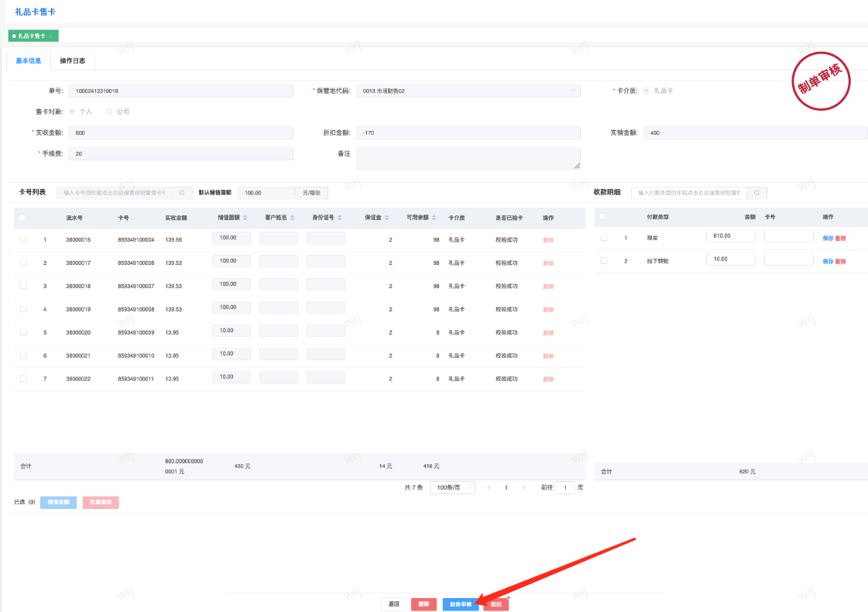This screenshot has height=612, width=868.
Task: Click into the 备注 text area
Action: [x=468, y=158]
